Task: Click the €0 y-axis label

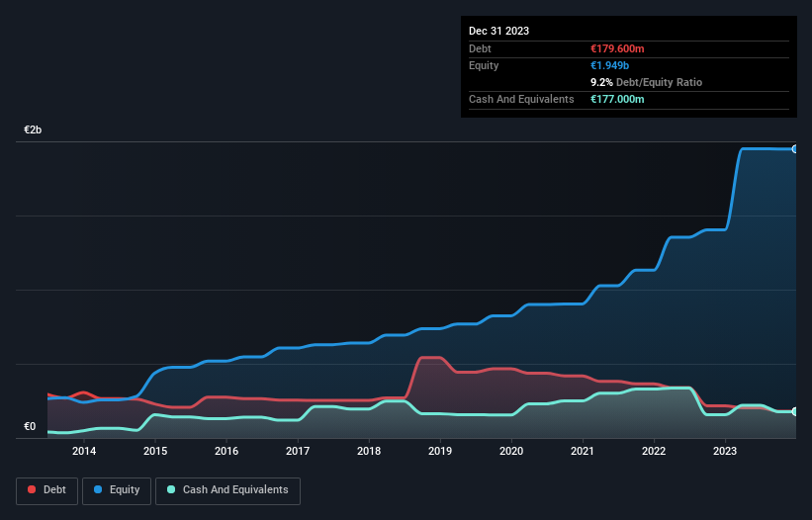Action: tap(30, 426)
